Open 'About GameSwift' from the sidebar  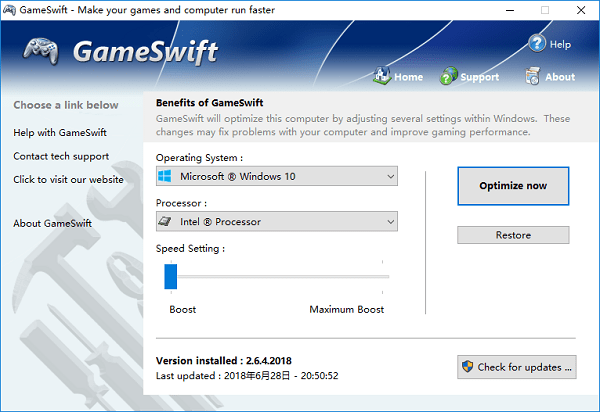coord(52,223)
